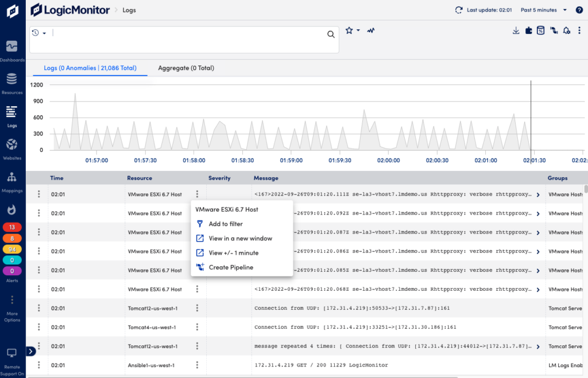Expand the message with timestamp 01:20.086Z
The height and width of the screenshot is (378, 588).
coord(538,252)
